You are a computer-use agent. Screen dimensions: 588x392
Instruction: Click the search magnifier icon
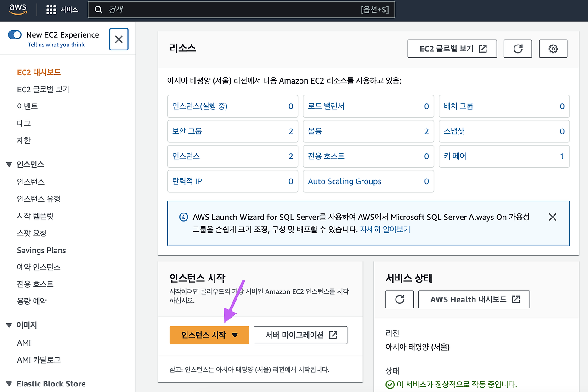pos(98,10)
